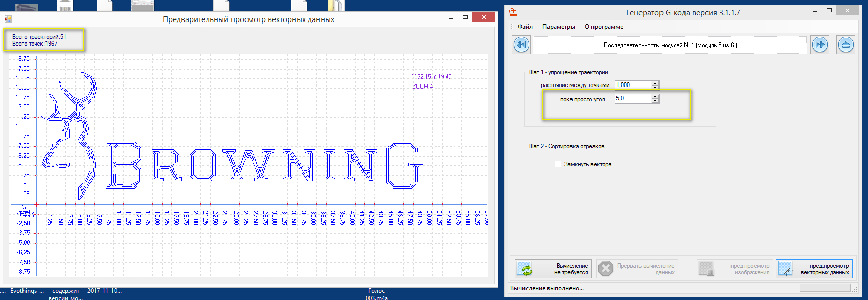Image resolution: width=868 pixels, height=300 pixels.
Task: Close the G-code generator window
Action: tap(848, 11)
